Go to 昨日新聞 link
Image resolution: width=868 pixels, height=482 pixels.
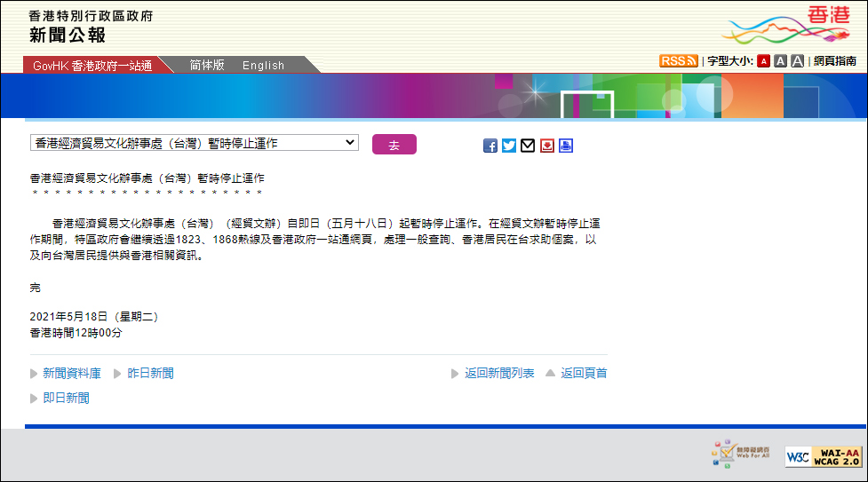(x=150, y=373)
